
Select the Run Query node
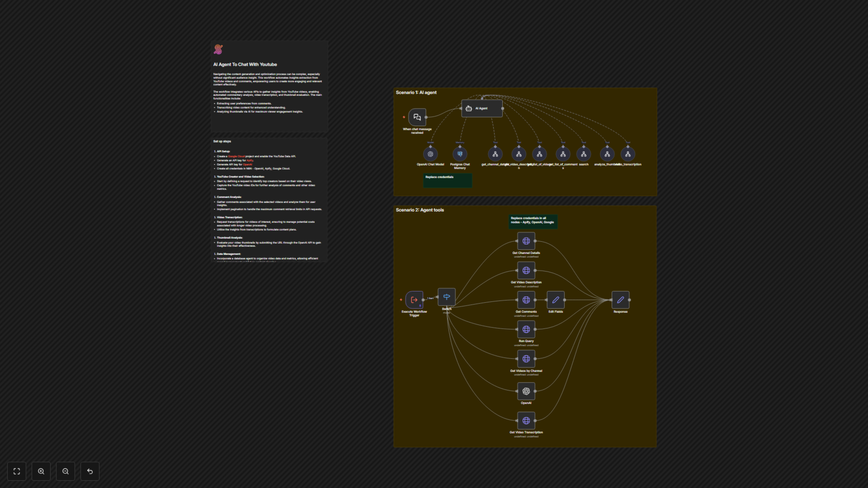pyautogui.click(x=526, y=329)
